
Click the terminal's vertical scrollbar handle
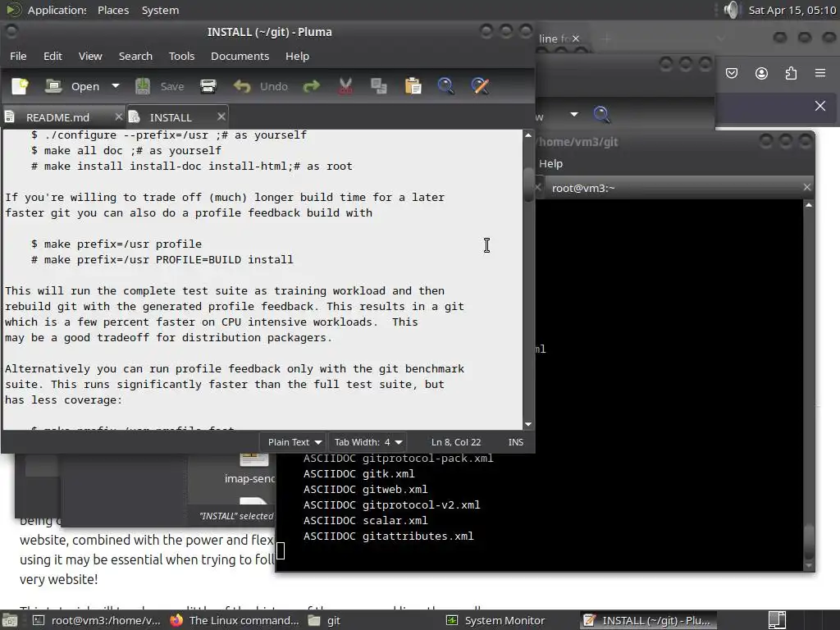809,541
